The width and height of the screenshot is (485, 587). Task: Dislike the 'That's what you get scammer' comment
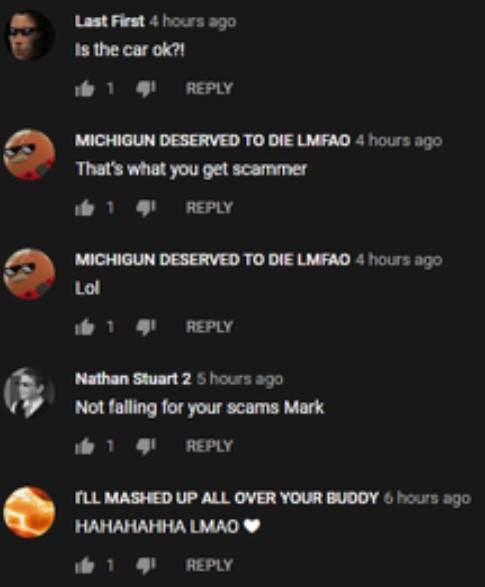145,208
